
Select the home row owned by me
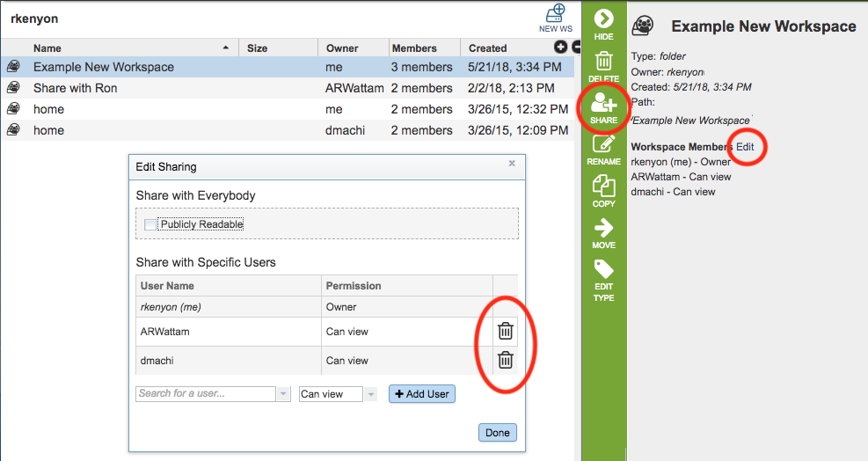(288, 109)
